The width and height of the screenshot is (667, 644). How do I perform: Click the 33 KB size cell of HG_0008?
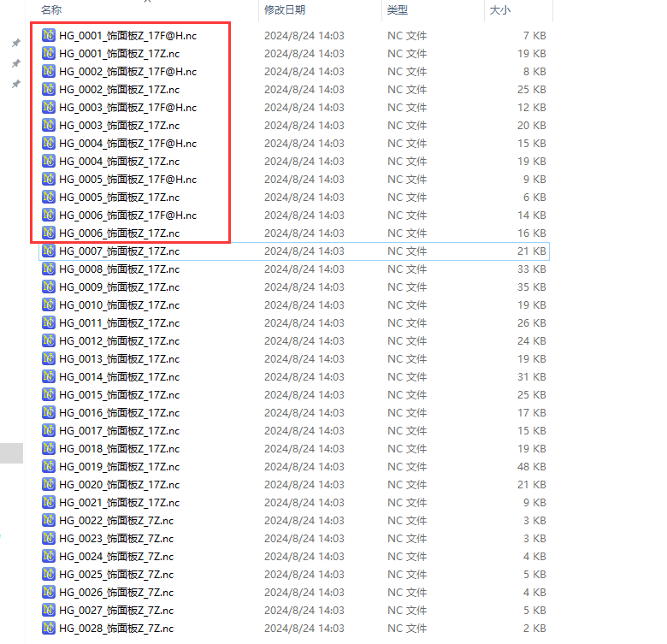pyautogui.click(x=531, y=269)
